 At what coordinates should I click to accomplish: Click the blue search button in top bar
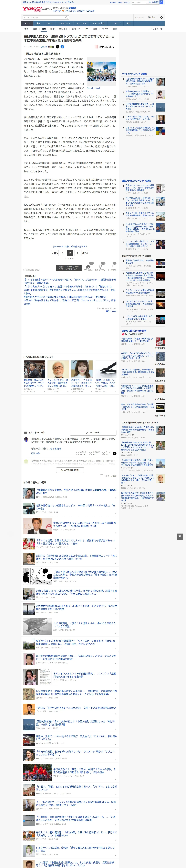[x=161, y=2]
